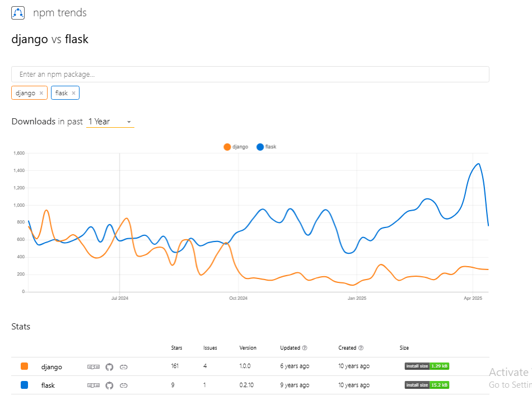Open flask's GitHub repository icon
Image resolution: width=532 pixels, height=409 pixels.
pyautogui.click(x=109, y=385)
